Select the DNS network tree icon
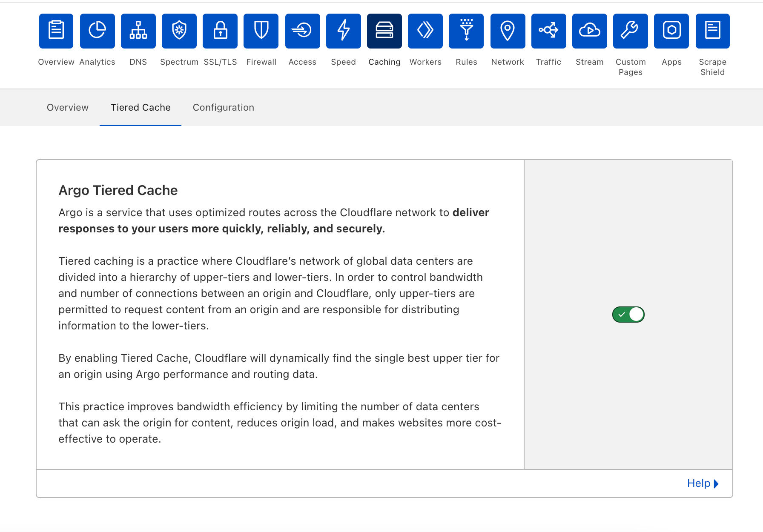This screenshot has width=763, height=532. coord(138,31)
